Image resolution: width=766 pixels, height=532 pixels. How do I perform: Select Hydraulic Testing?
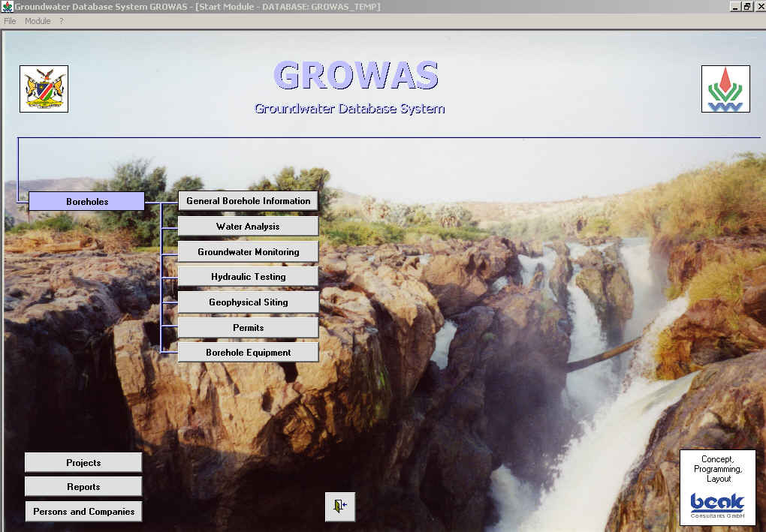[x=248, y=277]
